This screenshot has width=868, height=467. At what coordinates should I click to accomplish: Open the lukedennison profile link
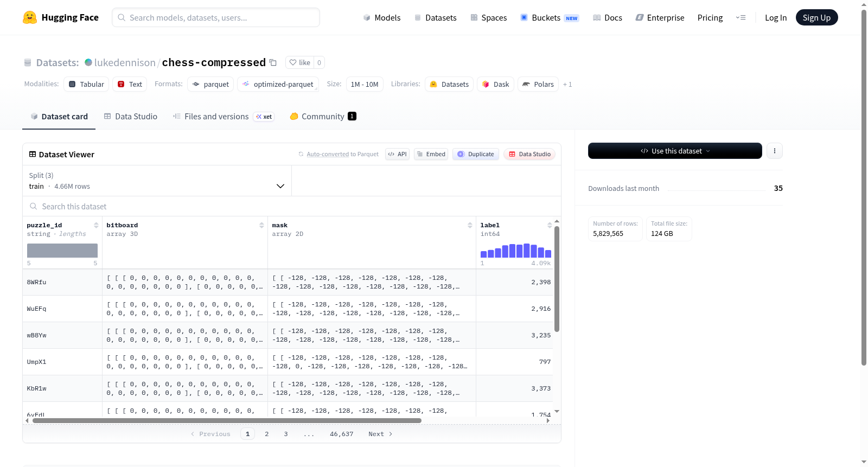125,62
